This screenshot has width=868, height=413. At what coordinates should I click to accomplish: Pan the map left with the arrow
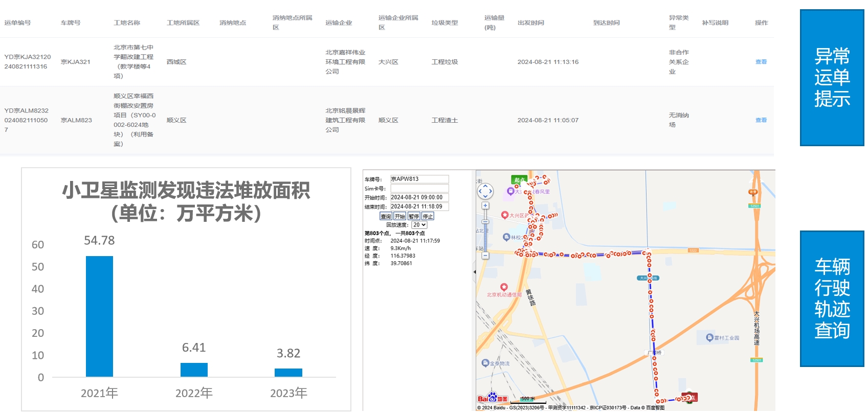coord(480,192)
